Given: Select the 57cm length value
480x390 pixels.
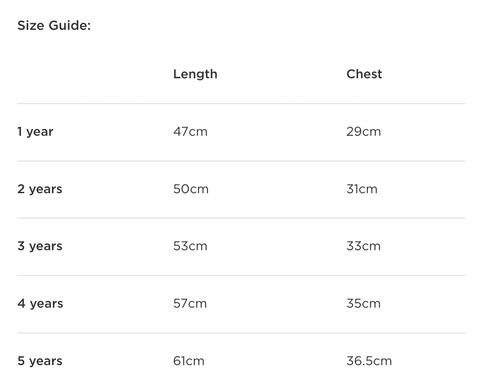Looking at the screenshot, I should point(190,303).
